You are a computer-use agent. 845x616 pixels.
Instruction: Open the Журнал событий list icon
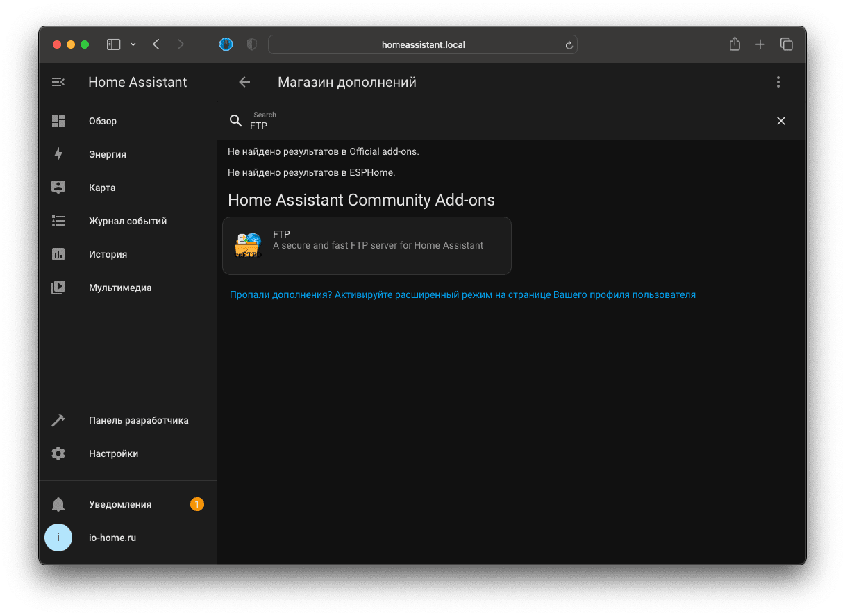58,221
